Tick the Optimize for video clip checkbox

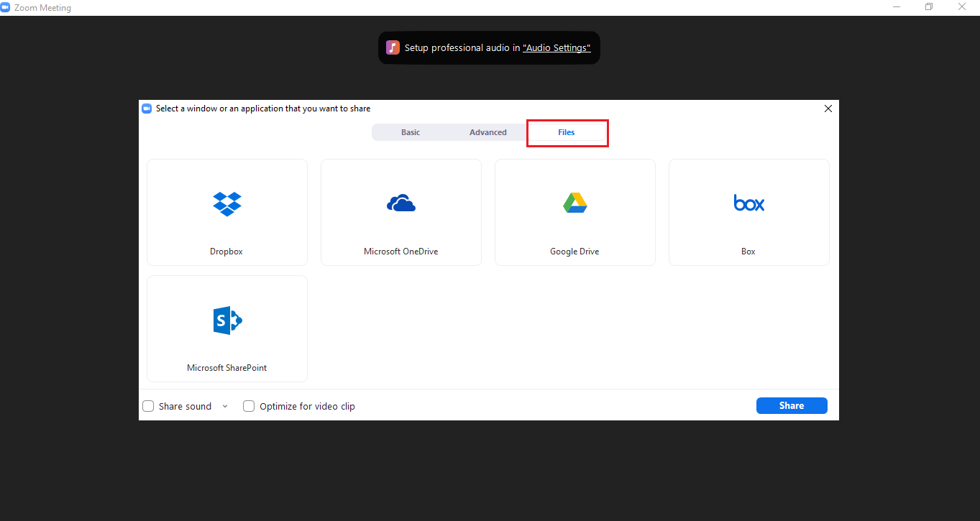(249, 406)
